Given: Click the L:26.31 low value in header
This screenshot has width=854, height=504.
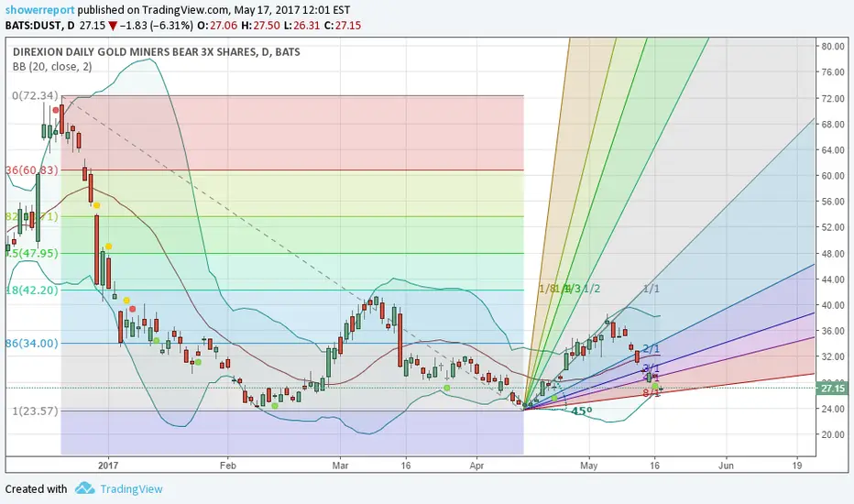Looking at the screenshot, I should [x=301, y=26].
